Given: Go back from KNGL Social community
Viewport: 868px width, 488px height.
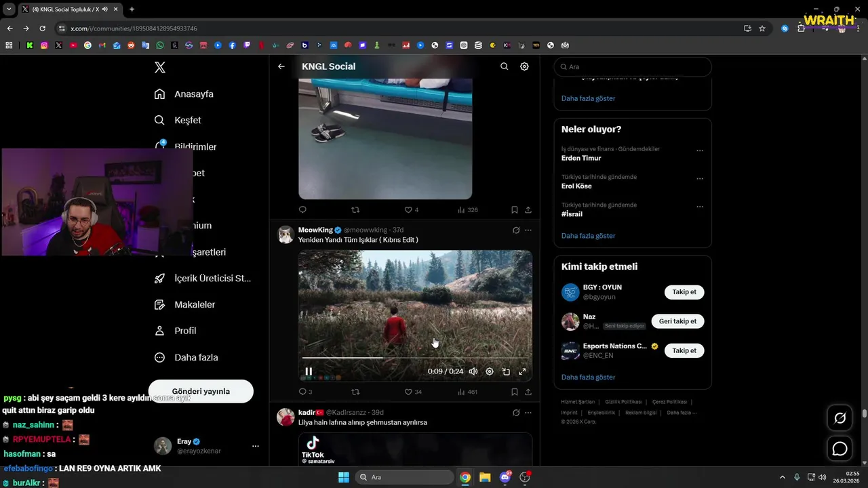Looking at the screenshot, I should (281, 66).
